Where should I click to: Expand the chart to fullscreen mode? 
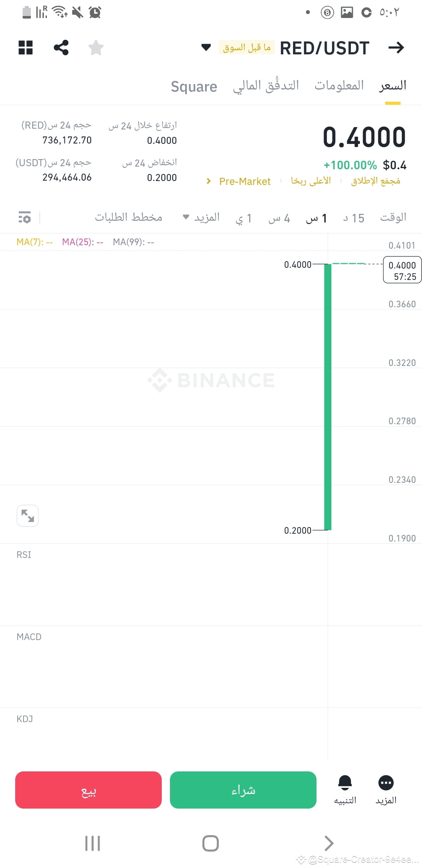pyautogui.click(x=28, y=516)
